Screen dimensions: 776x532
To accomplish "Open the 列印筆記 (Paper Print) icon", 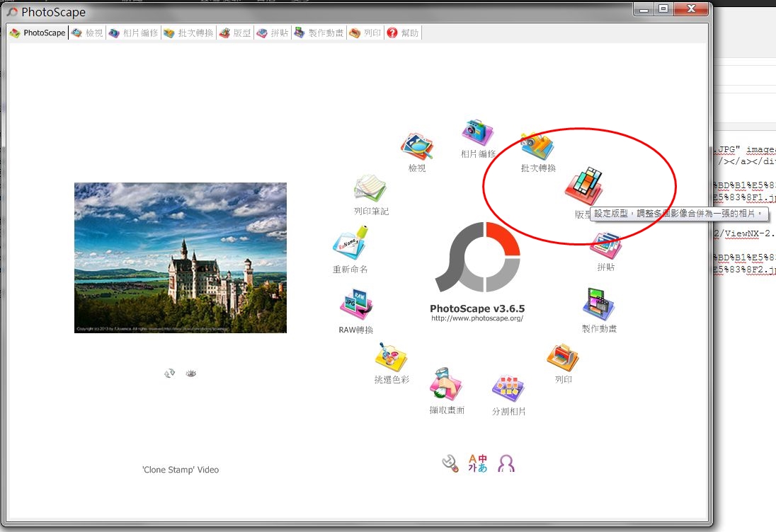I will pyautogui.click(x=370, y=188).
